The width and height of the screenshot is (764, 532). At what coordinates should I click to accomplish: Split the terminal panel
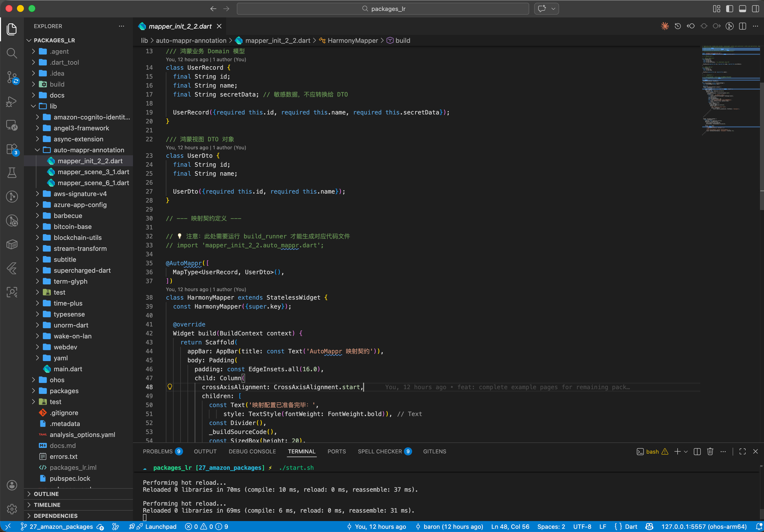click(697, 451)
